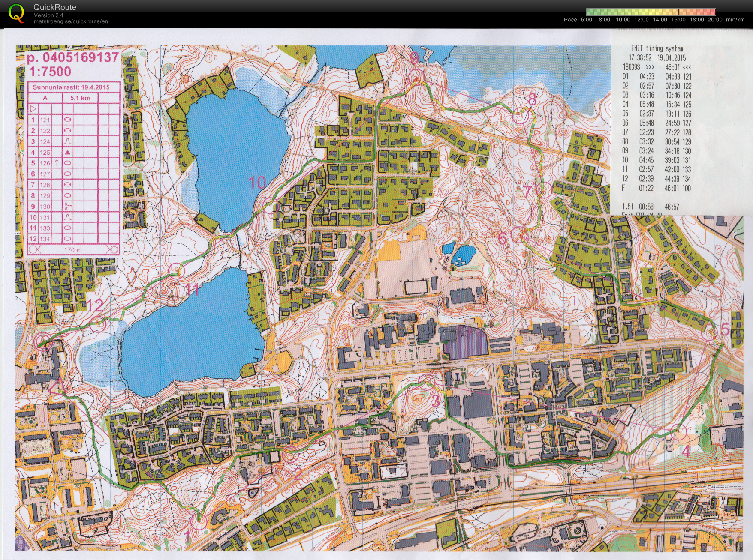Click the boulder triangle symbol for control 125
The image size is (753, 560).
67,152
